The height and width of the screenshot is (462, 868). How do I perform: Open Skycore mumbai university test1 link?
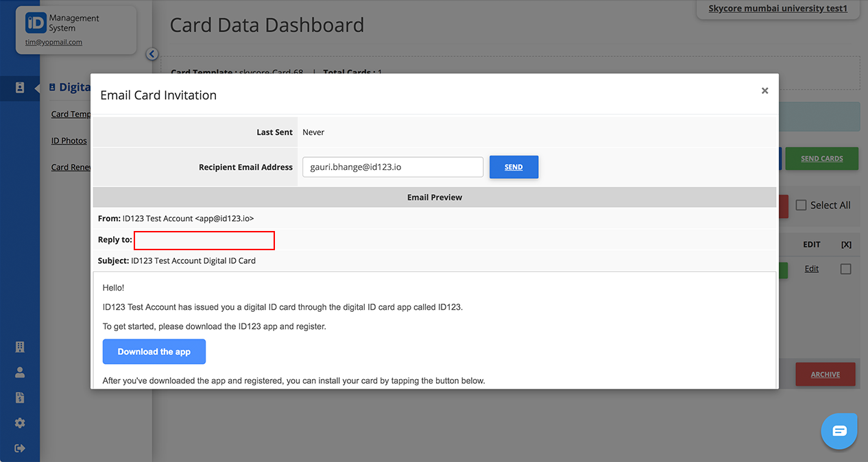pos(778,9)
